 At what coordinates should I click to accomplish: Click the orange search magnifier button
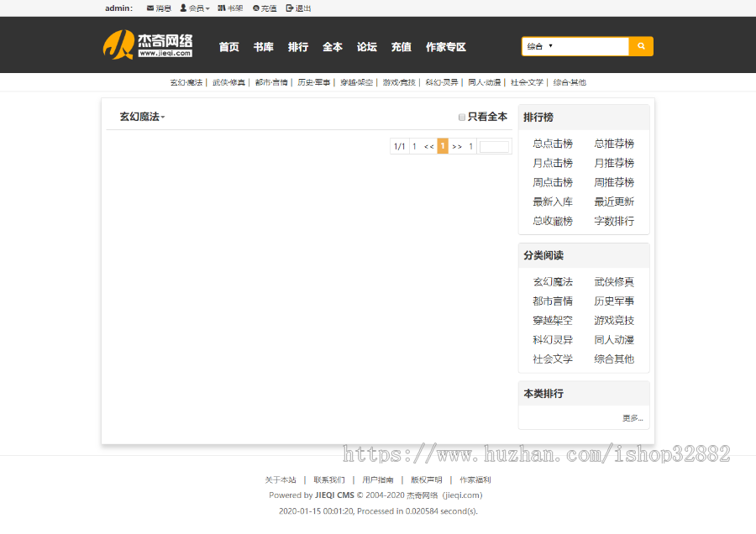click(640, 46)
